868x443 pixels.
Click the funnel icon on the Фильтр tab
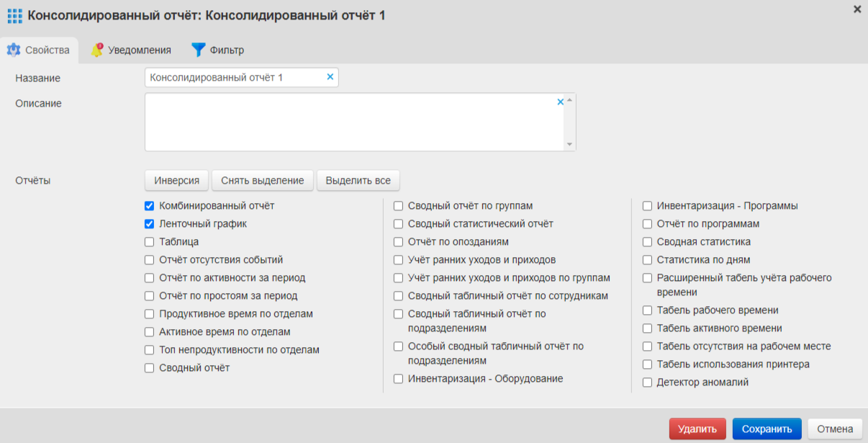(x=199, y=50)
